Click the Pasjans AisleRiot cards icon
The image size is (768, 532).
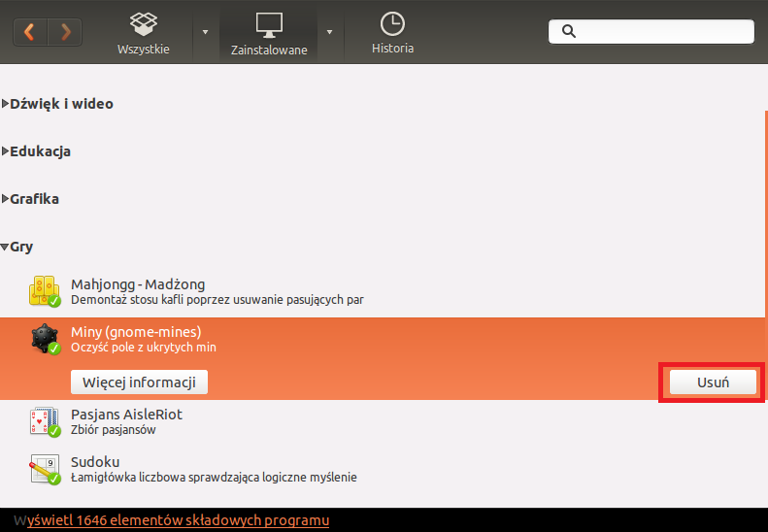tap(45, 421)
